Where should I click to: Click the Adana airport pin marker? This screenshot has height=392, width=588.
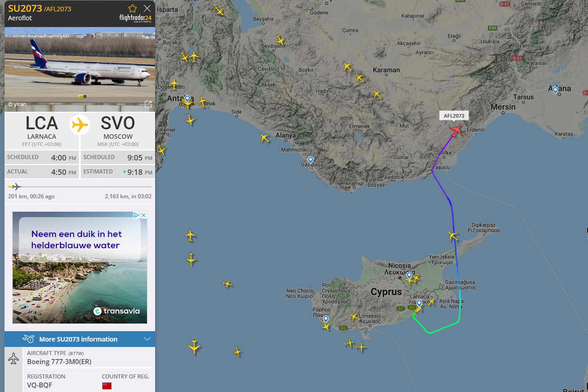click(x=556, y=90)
